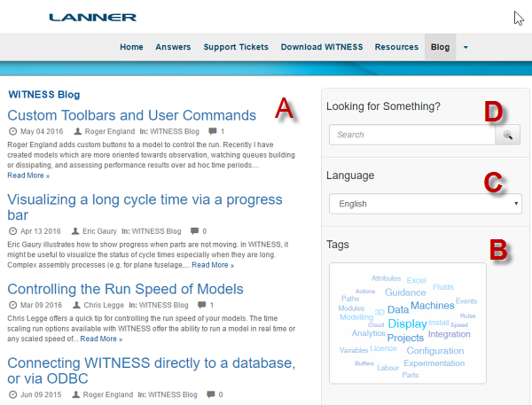Select the Configuration tag
532x405 pixels.
435,351
